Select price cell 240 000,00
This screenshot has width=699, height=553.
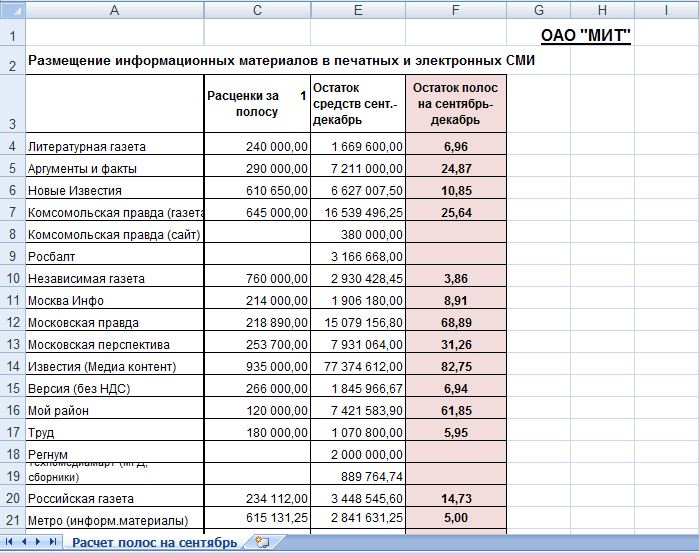click(257, 146)
